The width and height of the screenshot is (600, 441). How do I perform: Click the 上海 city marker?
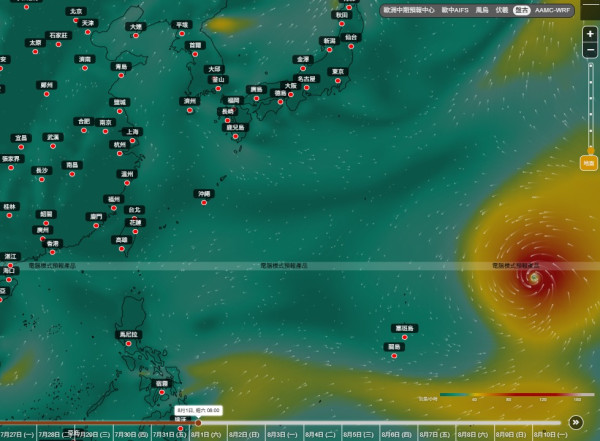click(x=132, y=140)
